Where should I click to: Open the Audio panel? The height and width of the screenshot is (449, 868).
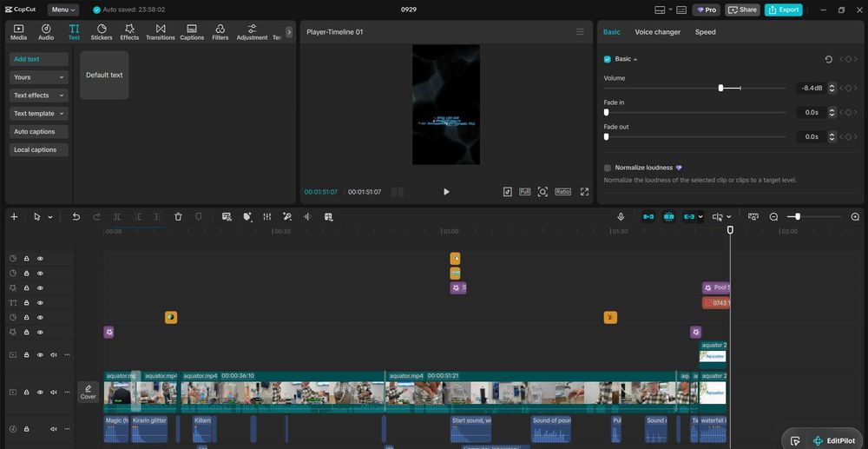point(46,32)
